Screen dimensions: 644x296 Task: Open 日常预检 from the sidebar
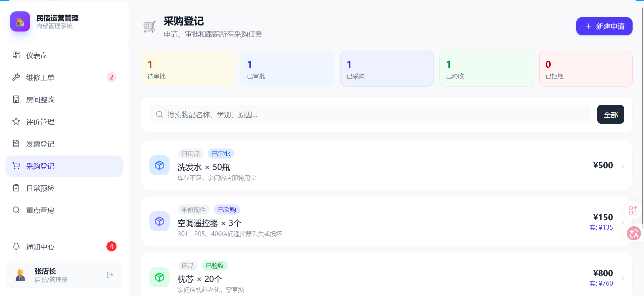(64, 188)
